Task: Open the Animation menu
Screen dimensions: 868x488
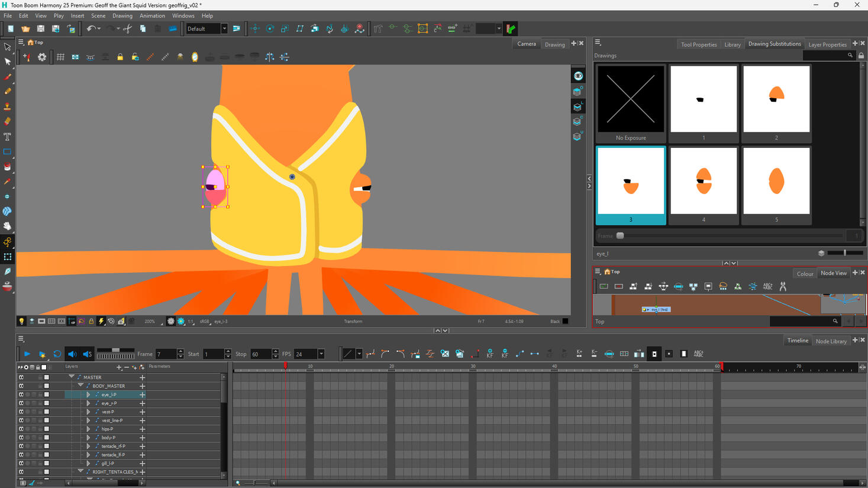Action: point(152,16)
